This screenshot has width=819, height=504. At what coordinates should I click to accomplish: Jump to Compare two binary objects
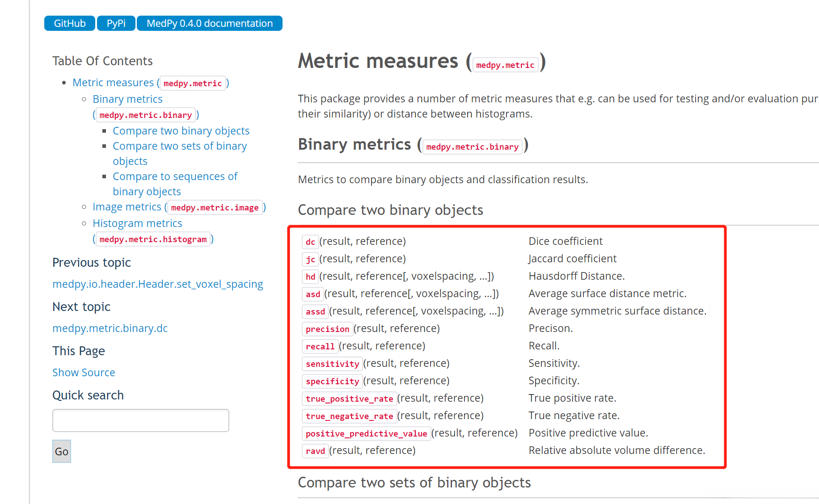[181, 131]
